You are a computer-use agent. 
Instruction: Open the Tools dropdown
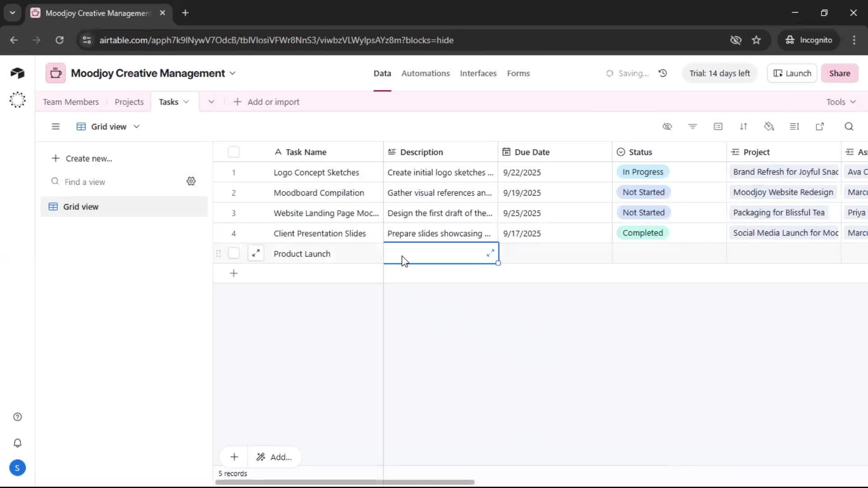(x=841, y=102)
